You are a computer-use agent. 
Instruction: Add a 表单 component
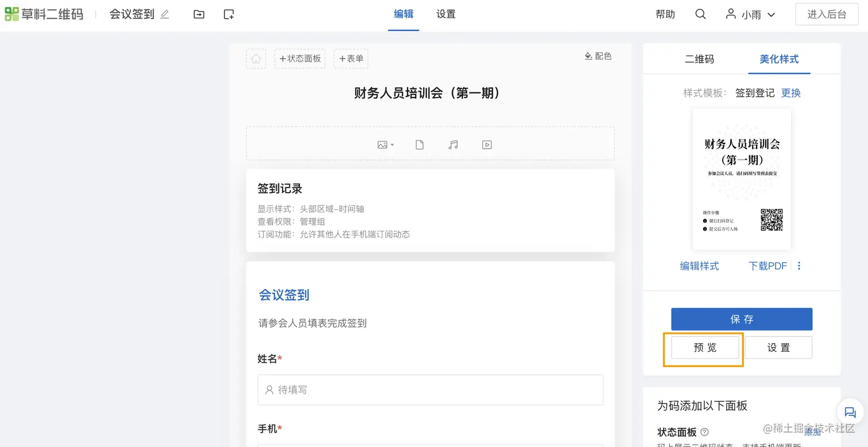coord(351,59)
